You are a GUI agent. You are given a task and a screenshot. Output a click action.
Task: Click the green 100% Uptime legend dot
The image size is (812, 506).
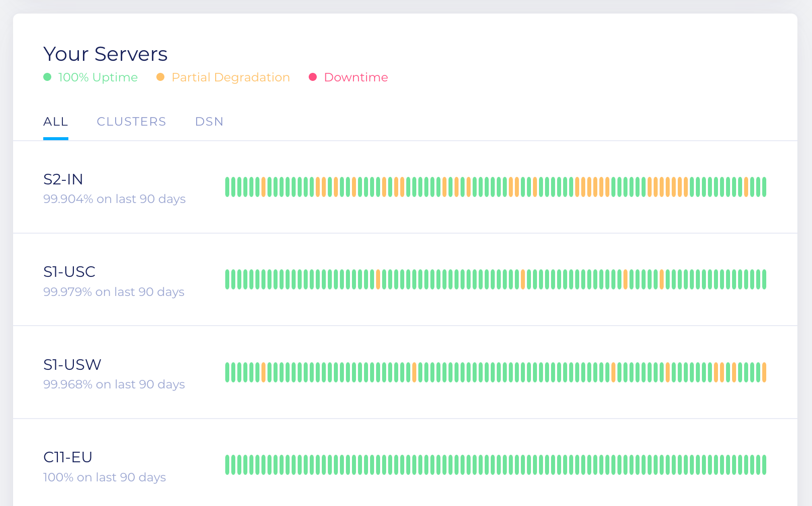point(47,77)
